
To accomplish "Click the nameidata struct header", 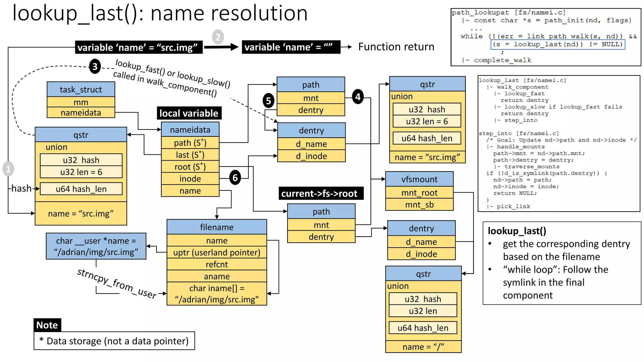I will [190, 129].
